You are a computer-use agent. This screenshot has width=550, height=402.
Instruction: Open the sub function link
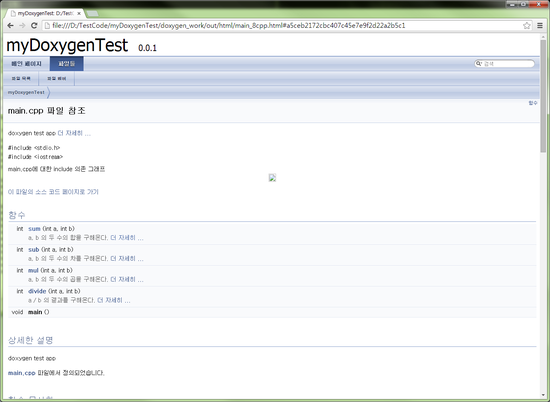tap(34, 250)
